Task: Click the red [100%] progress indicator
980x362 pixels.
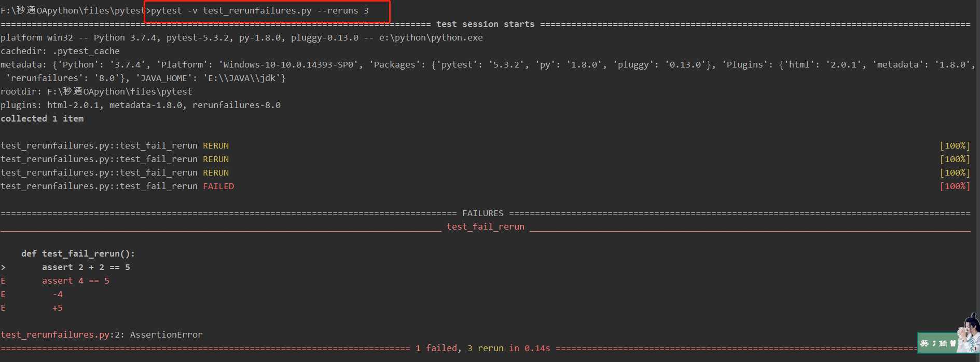Action: (x=955, y=186)
